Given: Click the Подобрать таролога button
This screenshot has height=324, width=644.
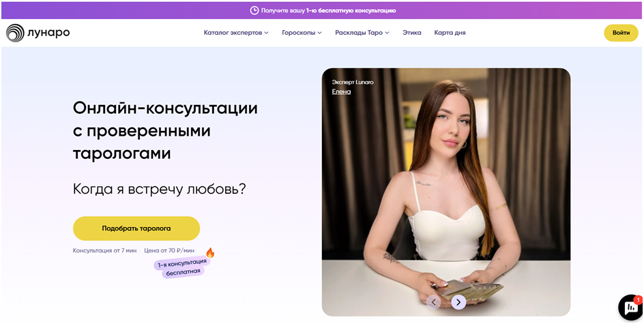Looking at the screenshot, I should 136,229.
